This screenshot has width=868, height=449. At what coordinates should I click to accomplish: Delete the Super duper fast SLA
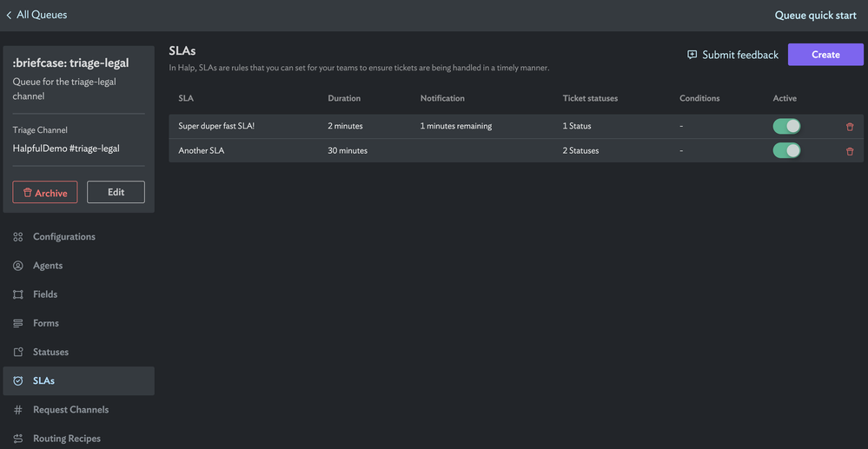pyautogui.click(x=850, y=127)
